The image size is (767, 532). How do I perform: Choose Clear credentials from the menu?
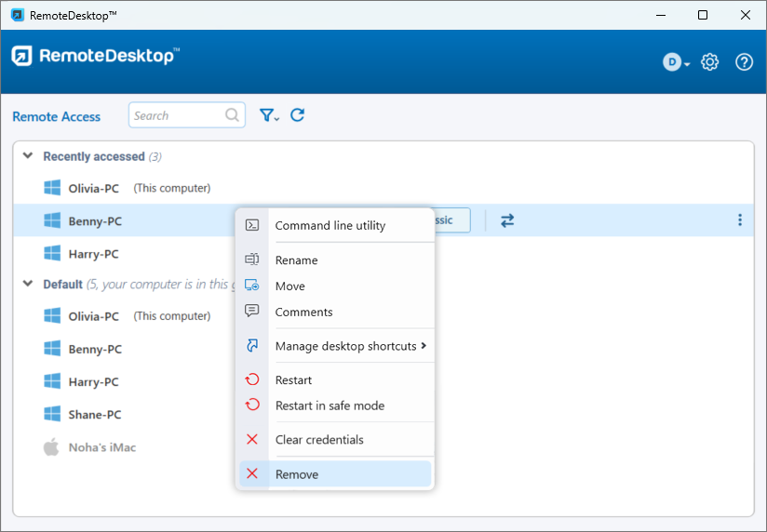319,440
